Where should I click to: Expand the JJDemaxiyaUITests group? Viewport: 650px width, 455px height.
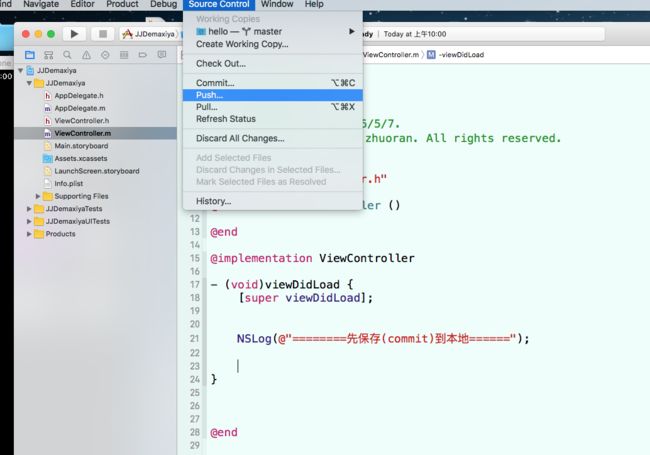[29, 221]
